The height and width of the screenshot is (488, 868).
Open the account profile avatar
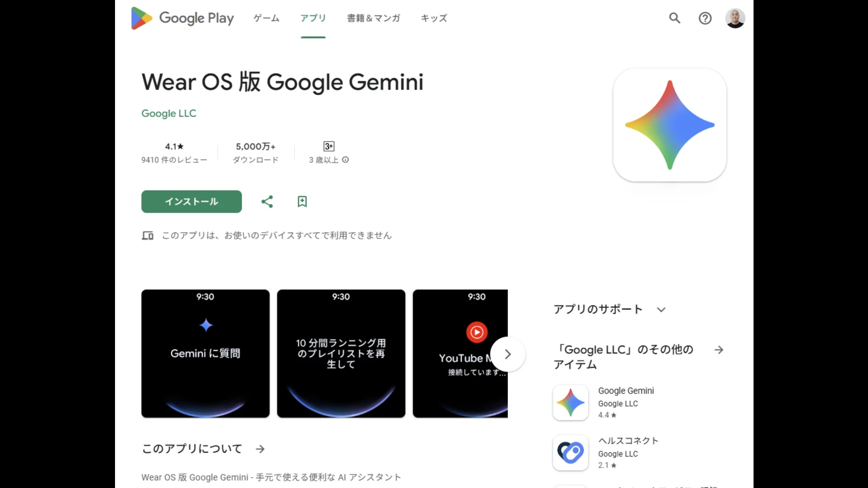[735, 18]
